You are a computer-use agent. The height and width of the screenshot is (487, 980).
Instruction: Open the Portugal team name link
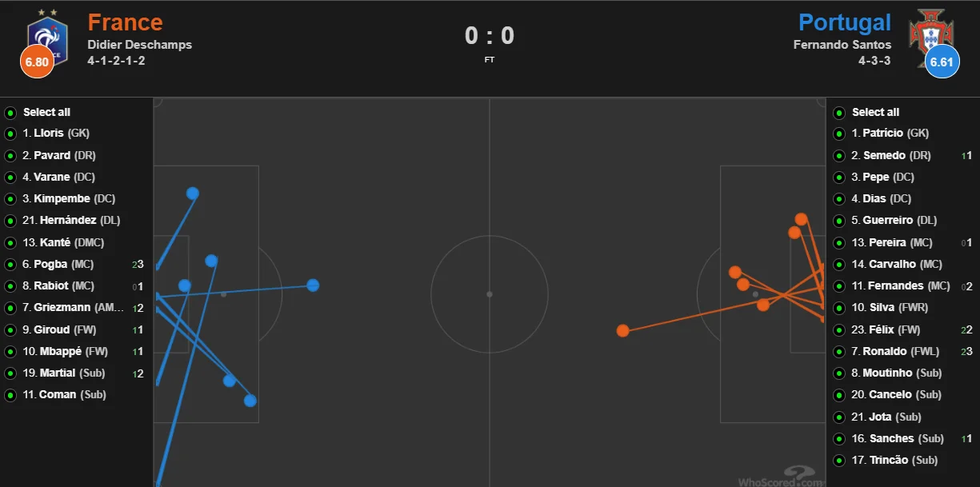coord(844,22)
